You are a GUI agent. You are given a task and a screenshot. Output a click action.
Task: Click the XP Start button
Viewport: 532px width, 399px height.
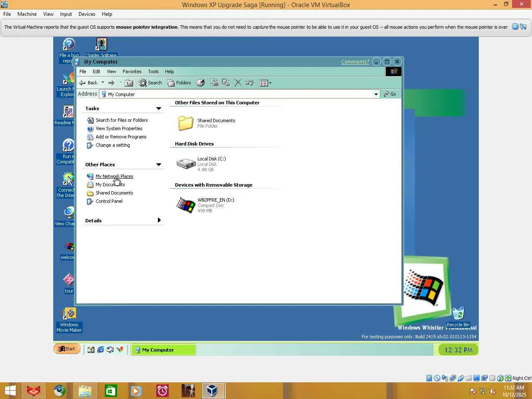[x=67, y=349]
